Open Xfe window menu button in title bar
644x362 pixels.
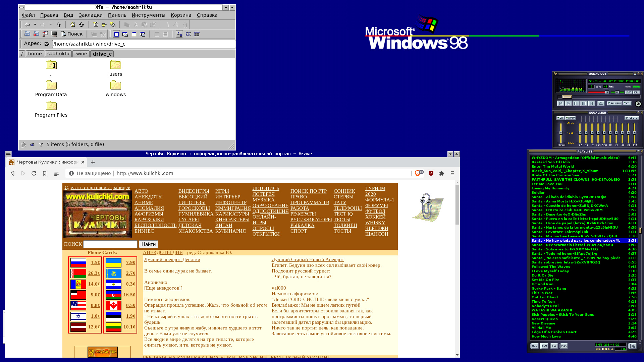click(x=22, y=7)
